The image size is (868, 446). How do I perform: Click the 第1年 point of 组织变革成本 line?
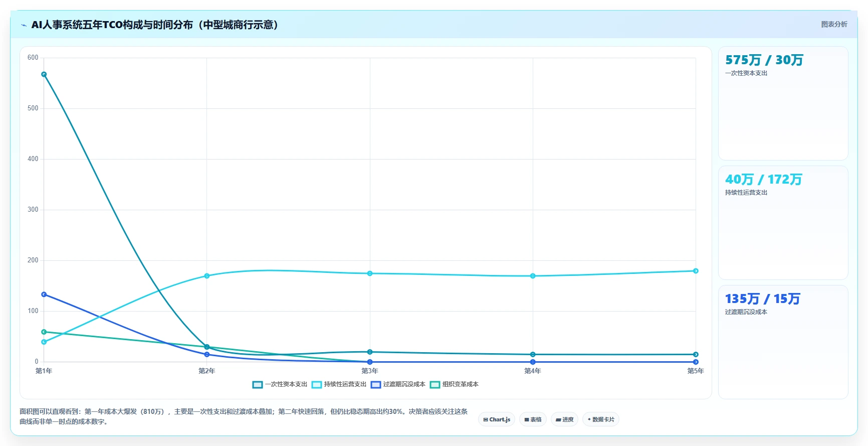click(x=44, y=332)
